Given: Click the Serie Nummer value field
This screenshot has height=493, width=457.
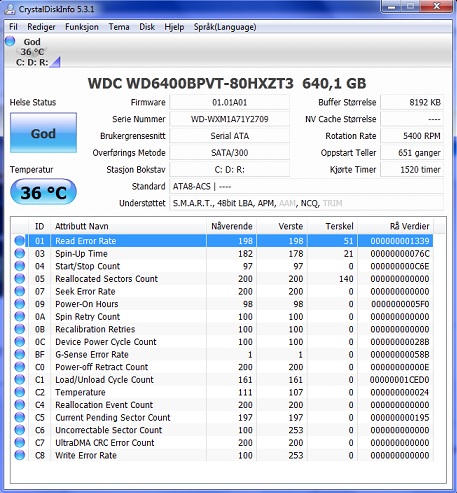Looking at the screenshot, I should pyautogui.click(x=230, y=119).
